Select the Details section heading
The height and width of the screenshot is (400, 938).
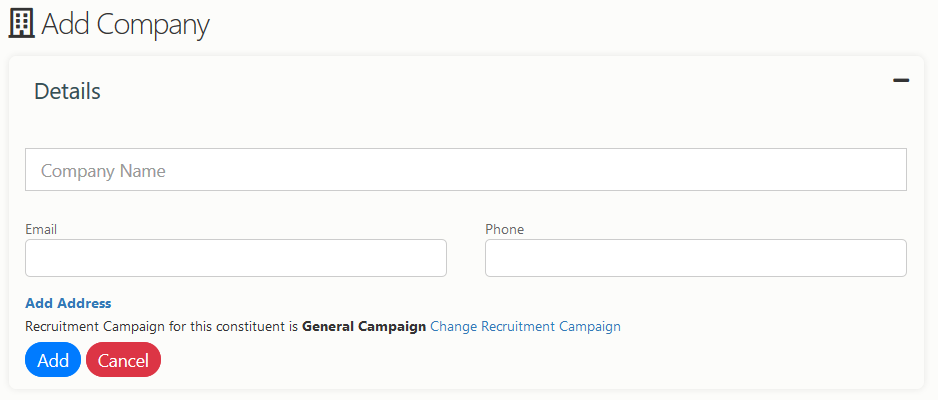click(67, 91)
